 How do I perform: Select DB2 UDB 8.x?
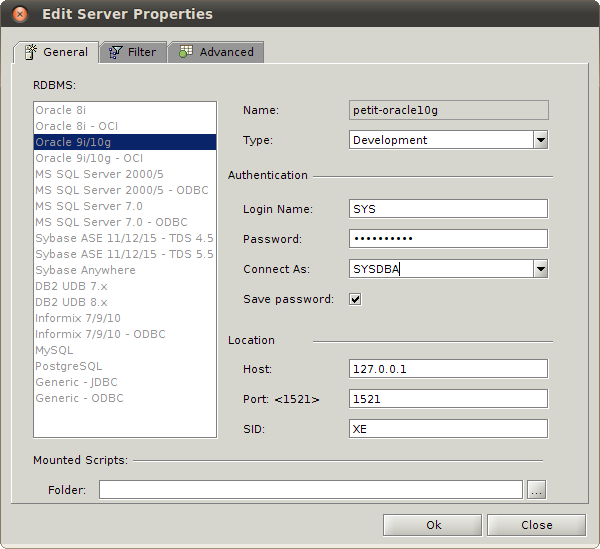coord(125,302)
